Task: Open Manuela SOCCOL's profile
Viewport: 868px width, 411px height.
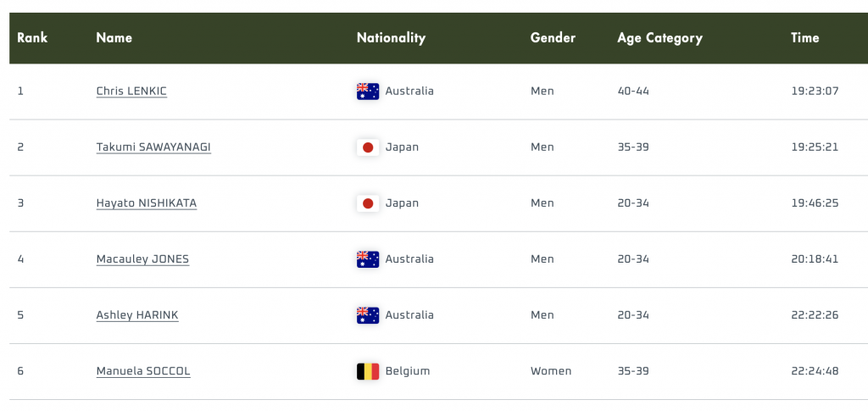Action: 143,371
